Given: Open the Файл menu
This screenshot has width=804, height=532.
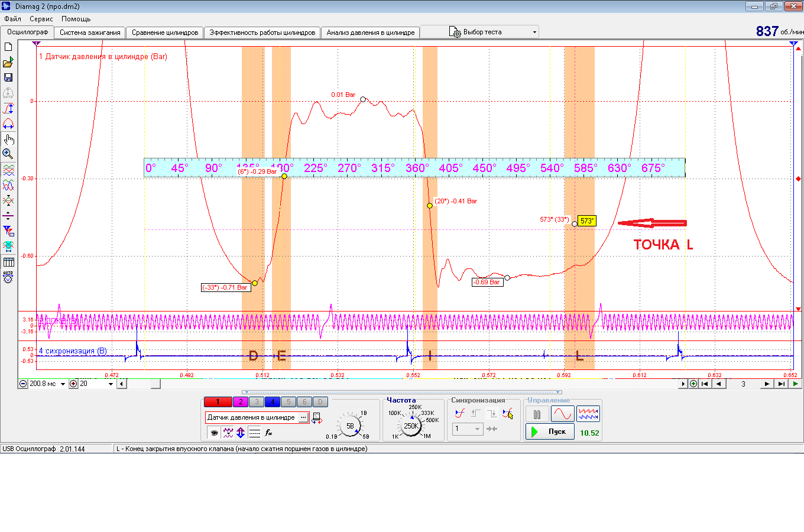Looking at the screenshot, I should coord(12,19).
